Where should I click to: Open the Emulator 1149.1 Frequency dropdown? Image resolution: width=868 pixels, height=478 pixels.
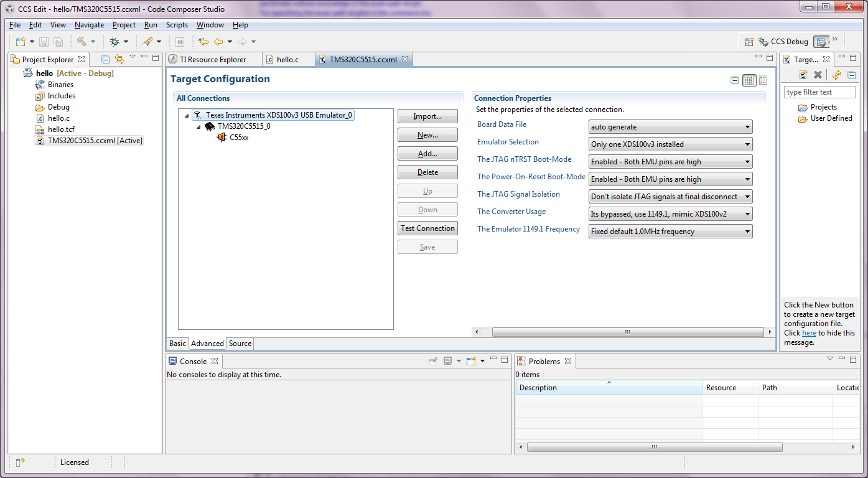click(x=671, y=232)
